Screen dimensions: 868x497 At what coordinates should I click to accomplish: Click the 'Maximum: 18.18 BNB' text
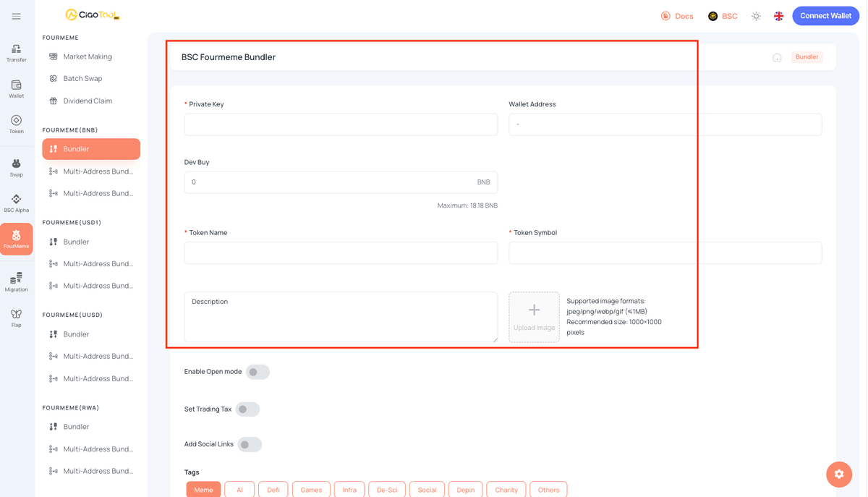pyautogui.click(x=467, y=205)
